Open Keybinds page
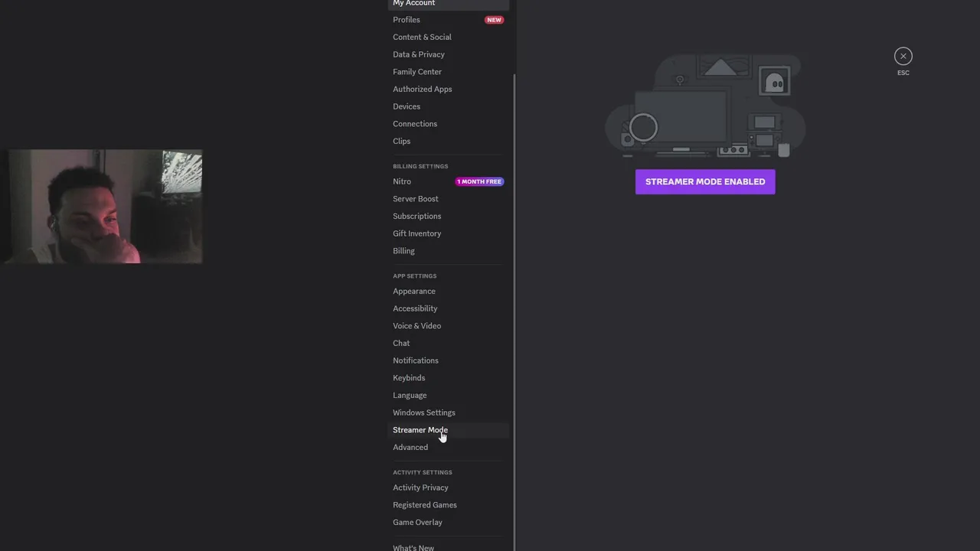The width and height of the screenshot is (980, 551). 448,378
